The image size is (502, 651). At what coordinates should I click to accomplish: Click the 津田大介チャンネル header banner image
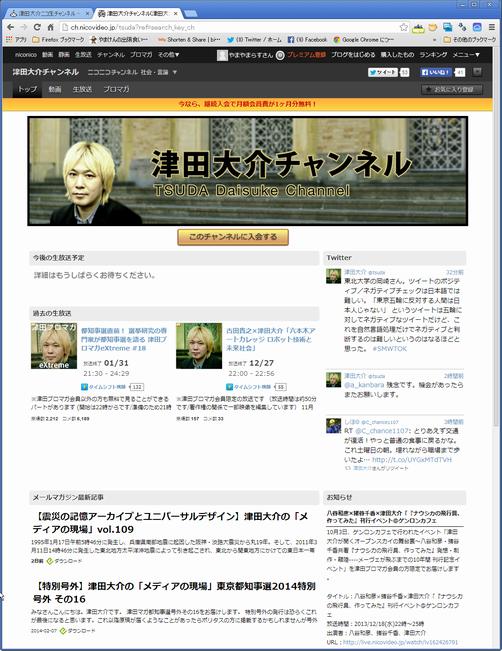coord(247,171)
